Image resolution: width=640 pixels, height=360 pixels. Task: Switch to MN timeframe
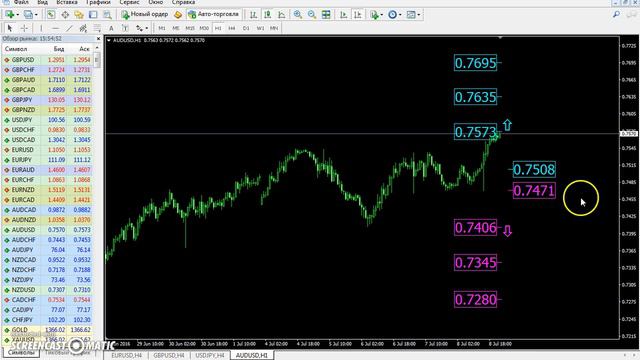274,28
